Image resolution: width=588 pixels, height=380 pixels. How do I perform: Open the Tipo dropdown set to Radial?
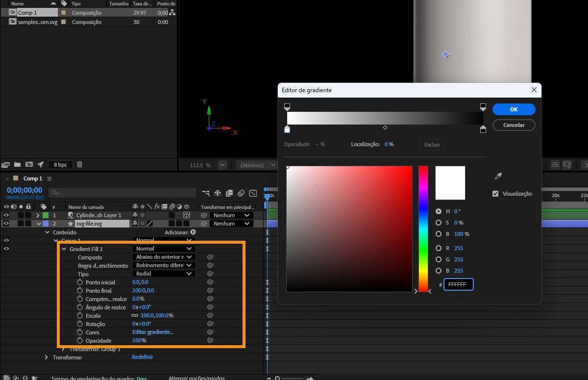tap(164, 274)
